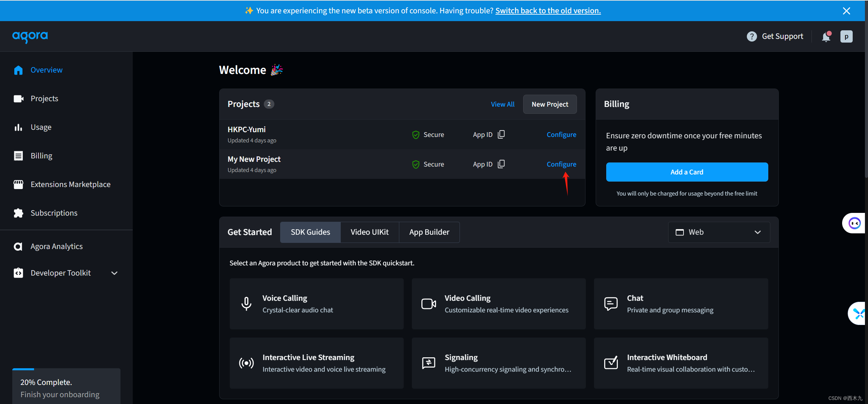
Task: Open the Overview home icon
Action: (x=18, y=70)
